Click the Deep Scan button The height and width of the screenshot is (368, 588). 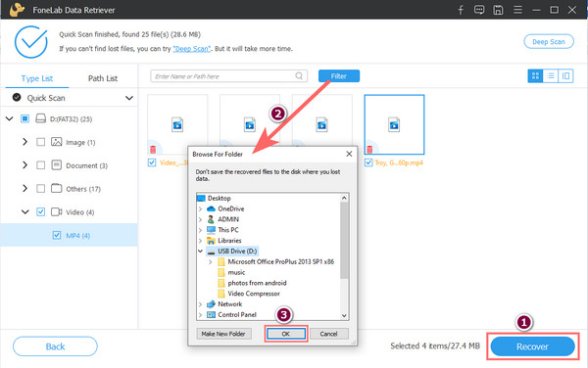[548, 41]
